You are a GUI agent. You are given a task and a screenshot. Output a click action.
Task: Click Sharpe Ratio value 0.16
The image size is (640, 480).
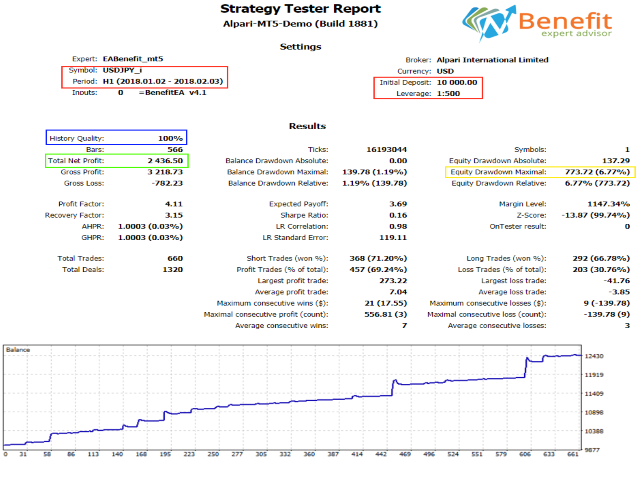click(398, 215)
